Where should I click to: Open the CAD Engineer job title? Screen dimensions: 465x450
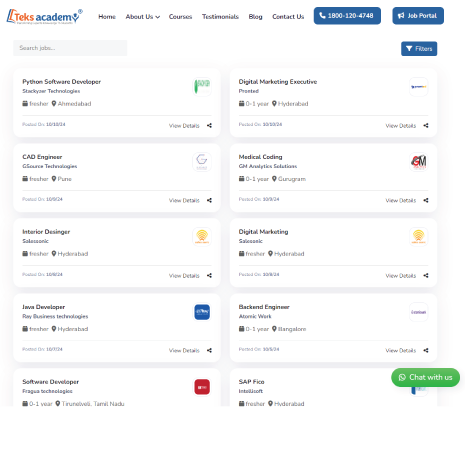coord(42,157)
